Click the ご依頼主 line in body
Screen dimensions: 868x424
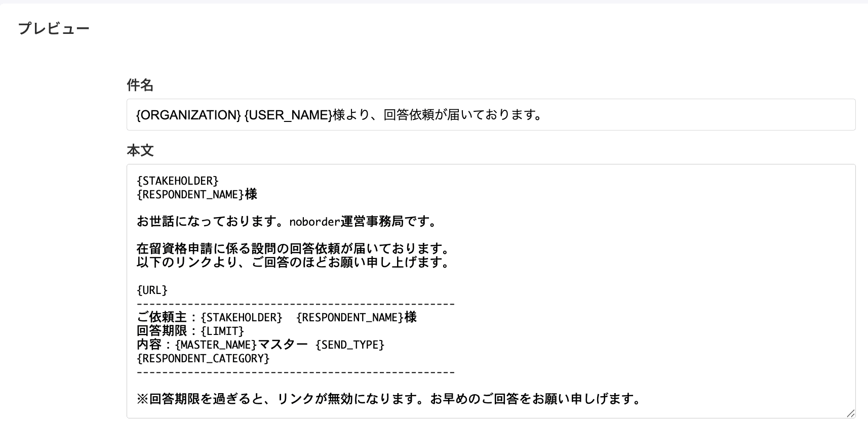click(277, 318)
